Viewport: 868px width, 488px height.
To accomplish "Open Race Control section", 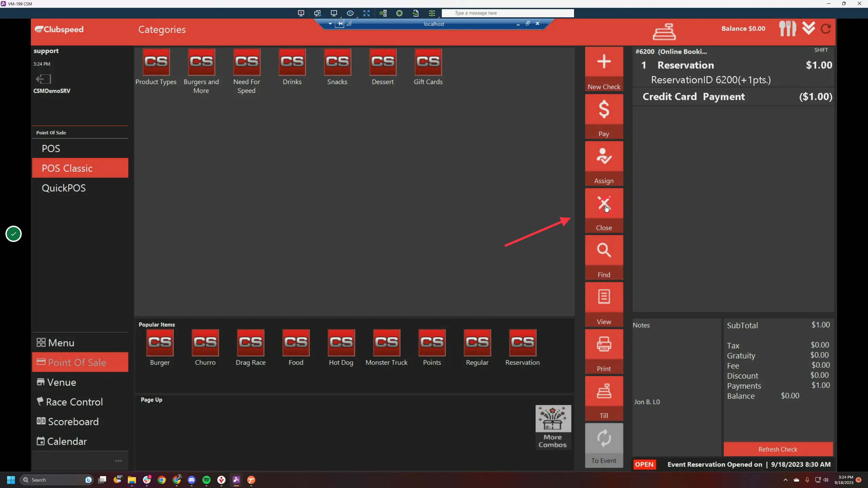I will (x=80, y=402).
